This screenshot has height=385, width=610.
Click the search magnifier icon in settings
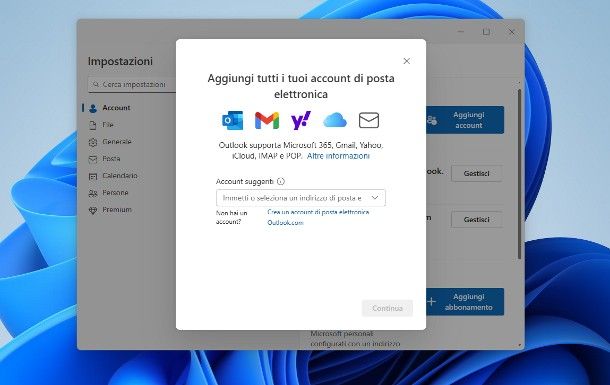click(96, 84)
